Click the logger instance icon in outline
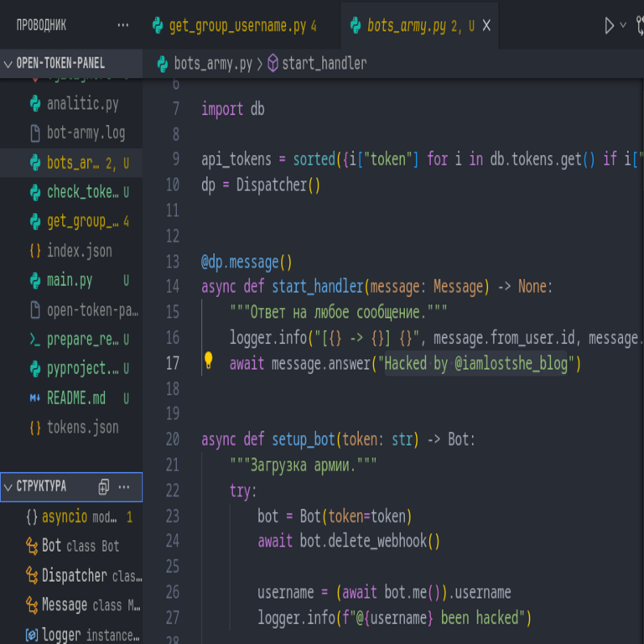 [x=32, y=635]
